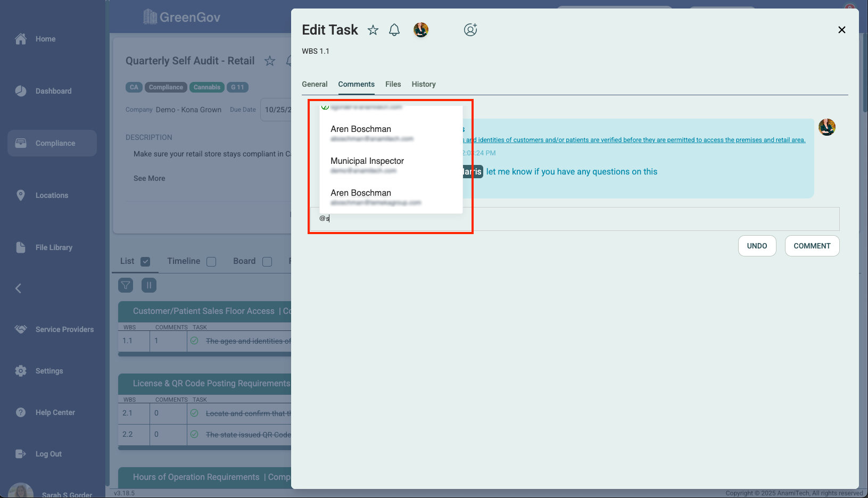The image size is (868, 498).
Task: Star the Edit Task as favorite
Action: tap(373, 30)
